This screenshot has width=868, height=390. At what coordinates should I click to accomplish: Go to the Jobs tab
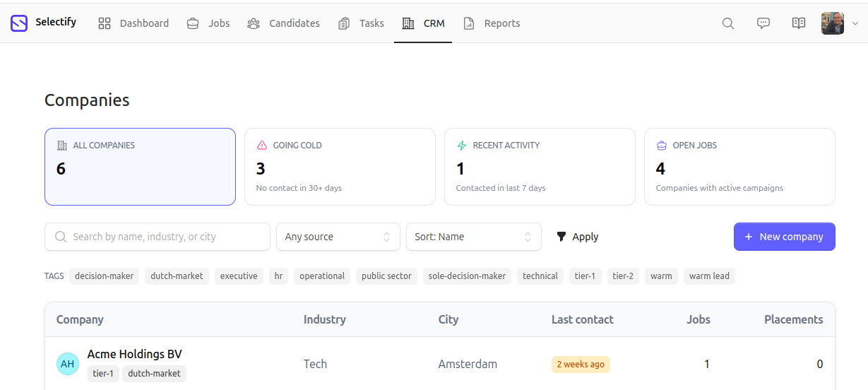click(208, 23)
